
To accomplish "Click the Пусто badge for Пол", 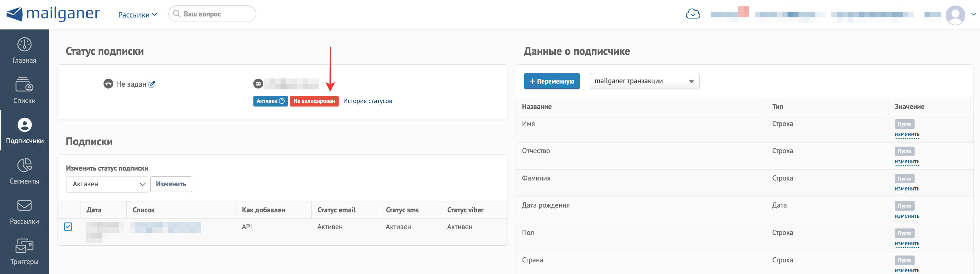I will click(x=904, y=233).
